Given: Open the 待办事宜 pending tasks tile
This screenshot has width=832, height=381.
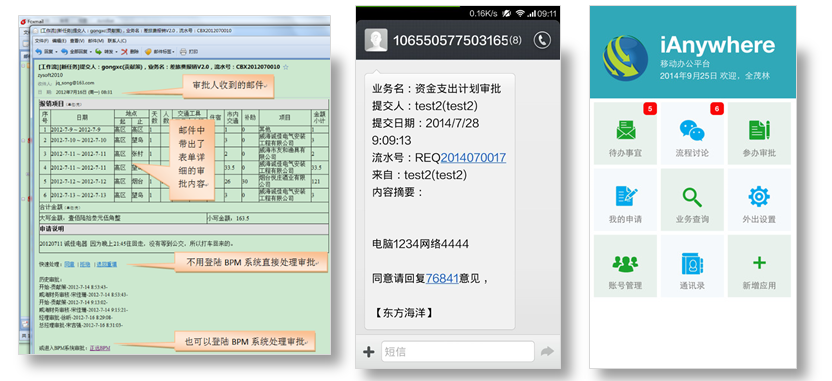Looking at the screenshot, I should (x=625, y=133).
